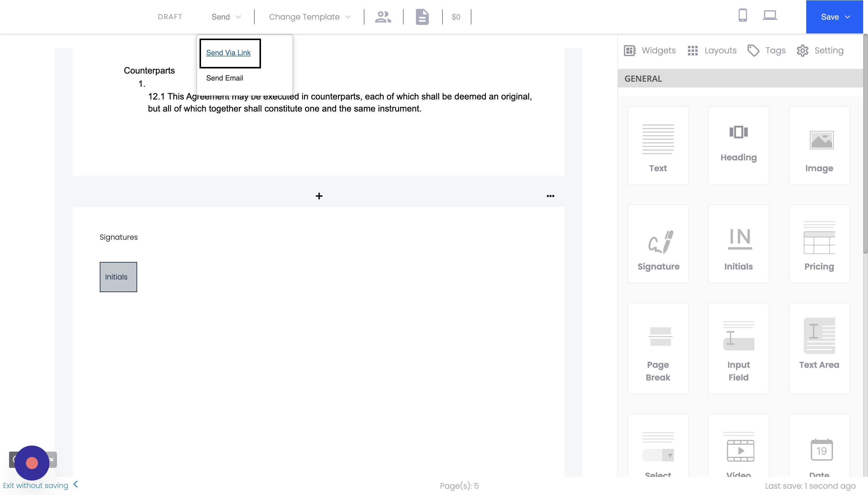The height and width of the screenshot is (495, 868).
Task: Select the Heading widget
Action: pos(738,146)
